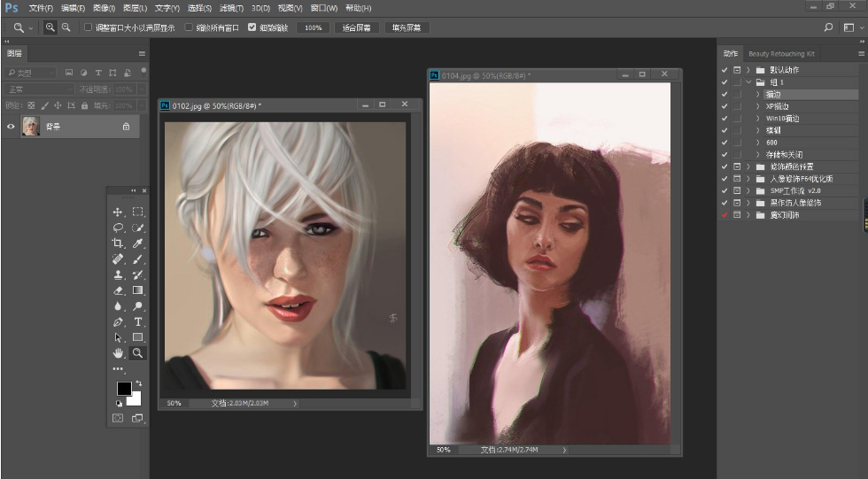Select the Move tool
Image resolution: width=868 pixels, height=479 pixels.
(118, 212)
